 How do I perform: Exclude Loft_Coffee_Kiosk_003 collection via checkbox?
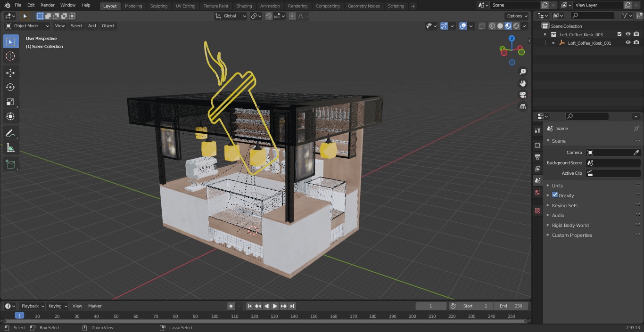pyautogui.click(x=619, y=34)
